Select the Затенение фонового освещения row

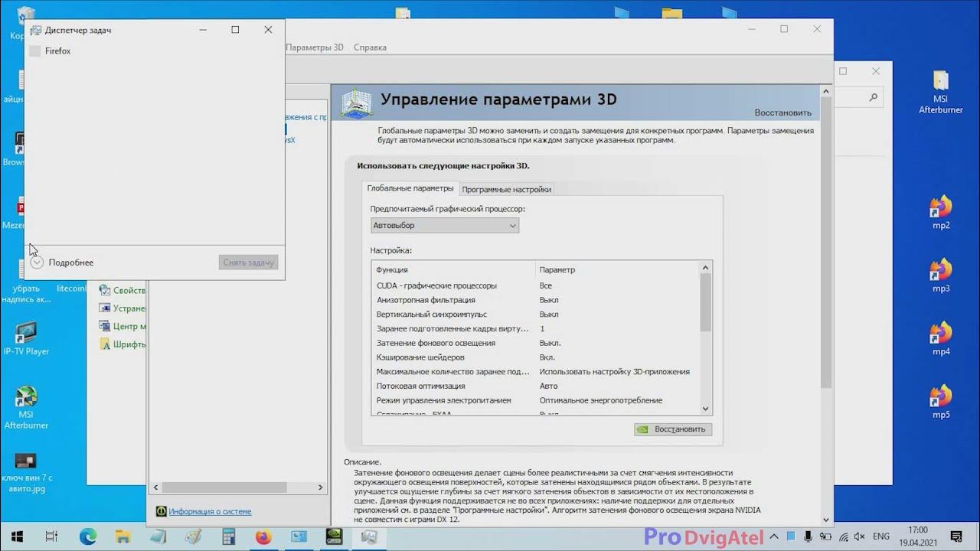(x=535, y=343)
